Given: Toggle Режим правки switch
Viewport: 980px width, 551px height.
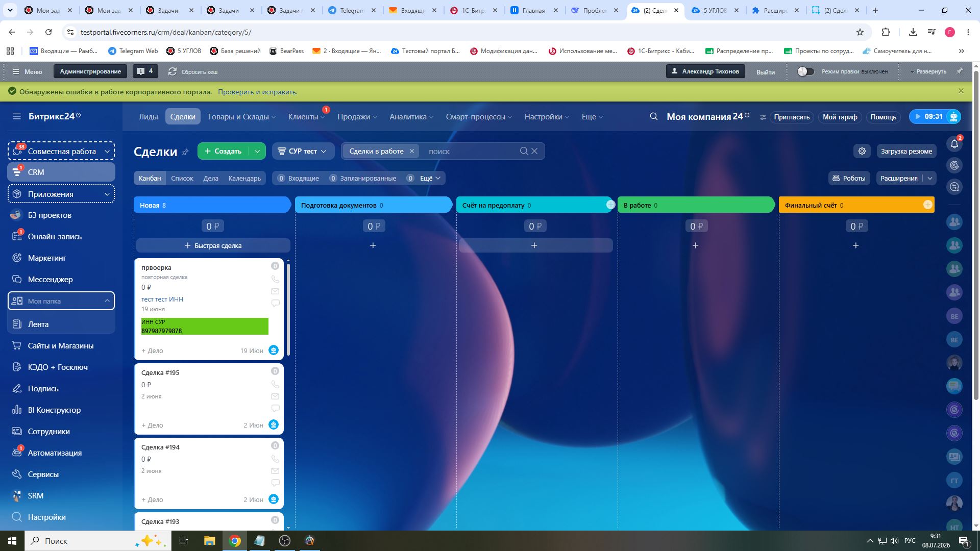Looking at the screenshot, I should click(x=805, y=71).
